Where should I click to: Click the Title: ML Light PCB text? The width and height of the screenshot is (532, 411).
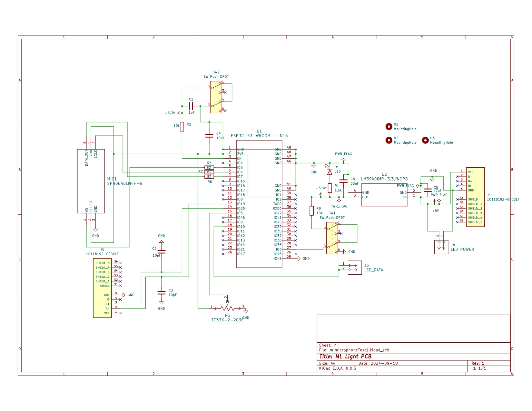pyautogui.click(x=345, y=357)
